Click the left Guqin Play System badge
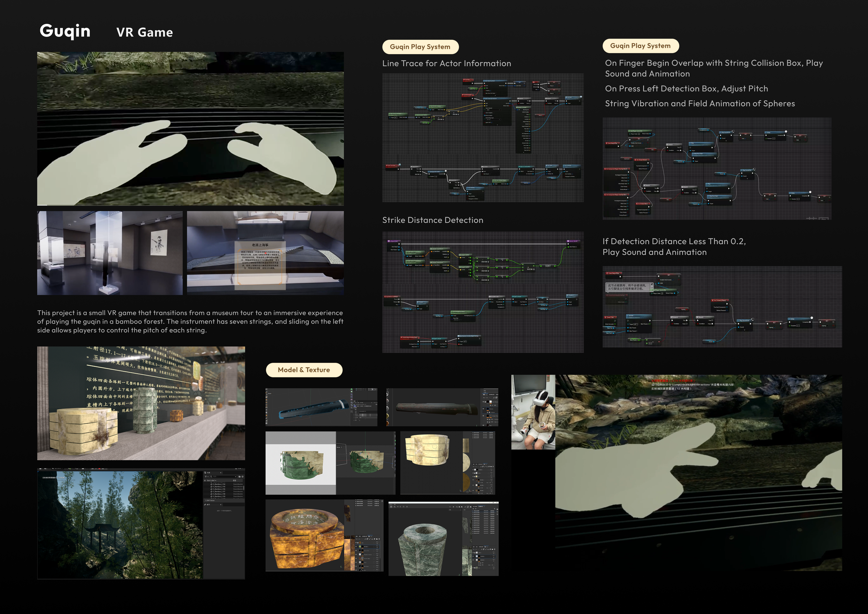868x614 pixels. click(420, 47)
